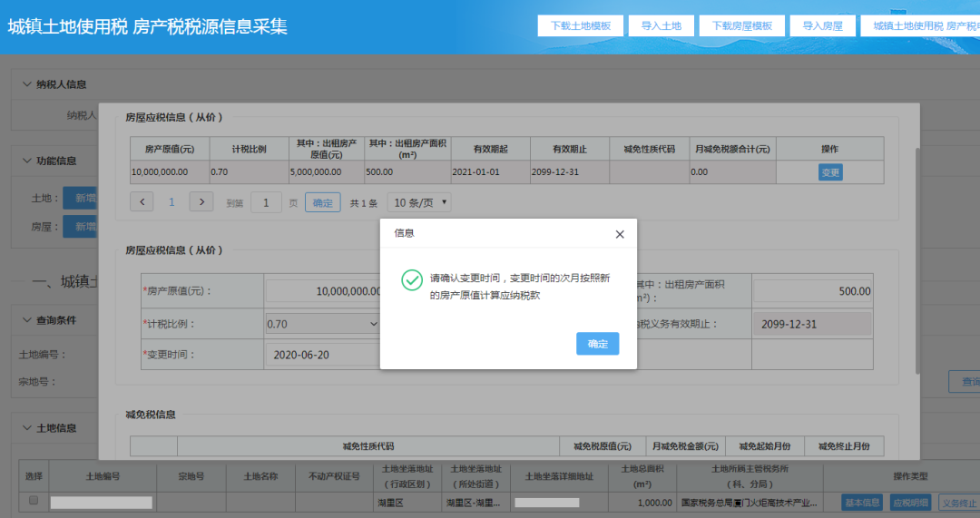Viewport: 980px width, 518px height.
Task: Click the 减免性质代码 header in 减免税信息 table
Action: click(x=368, y=446)
